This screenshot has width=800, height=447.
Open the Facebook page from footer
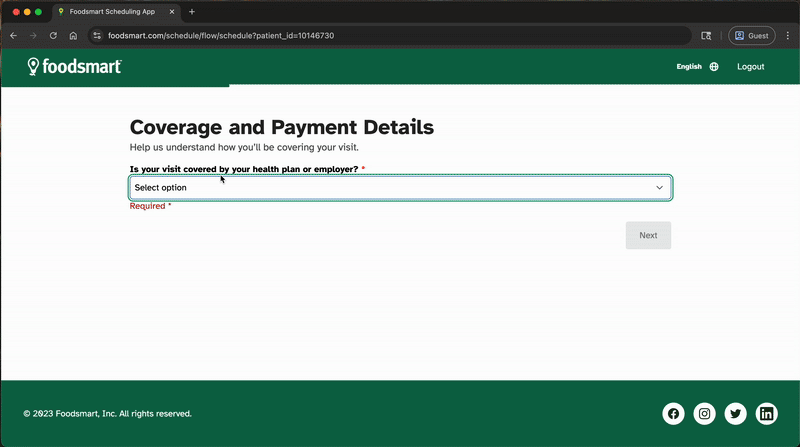[x=674, y=414]
